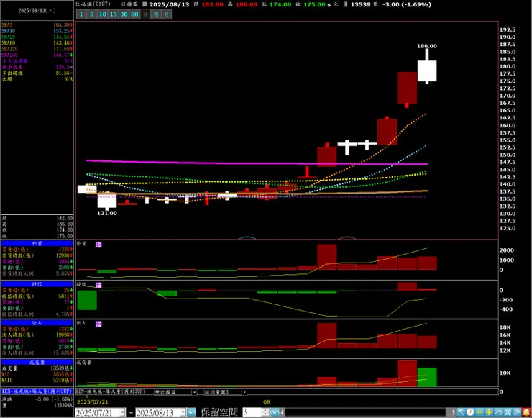The height and width of the screenshot is (418, 532).
Task: Click the latest white candlestick near 186.00
Action: [427, 71]
